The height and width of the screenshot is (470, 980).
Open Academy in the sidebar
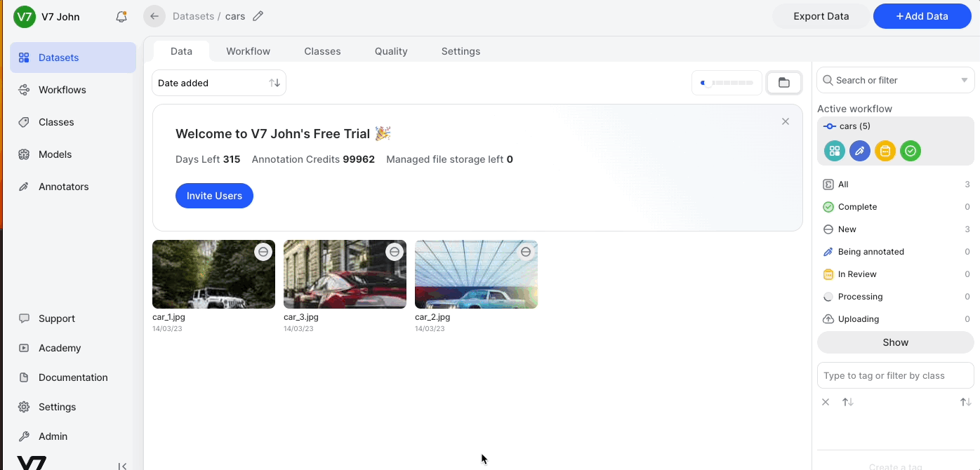73,348
